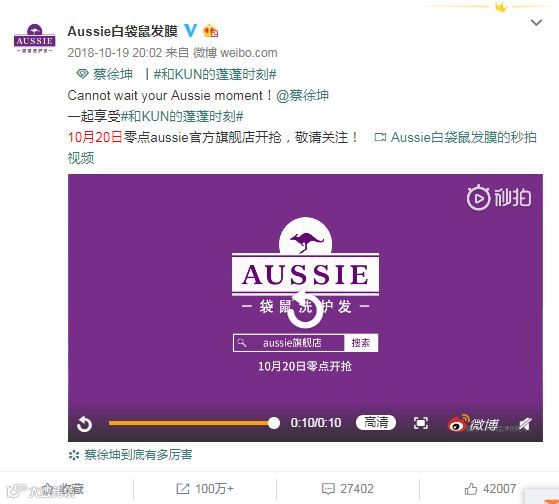Open the #和KUN的蓬蓬时刻# hashtag in topic bar
This screenshot has width=559, height=504.
[x=215, y=74]
